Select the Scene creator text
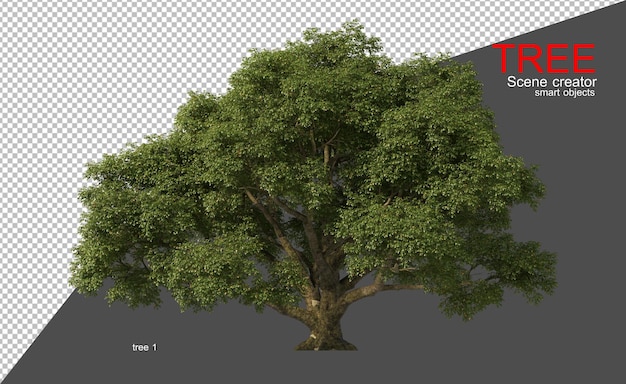Image resolution: width=626 pixels, height=384 pixels. point(552,82)
